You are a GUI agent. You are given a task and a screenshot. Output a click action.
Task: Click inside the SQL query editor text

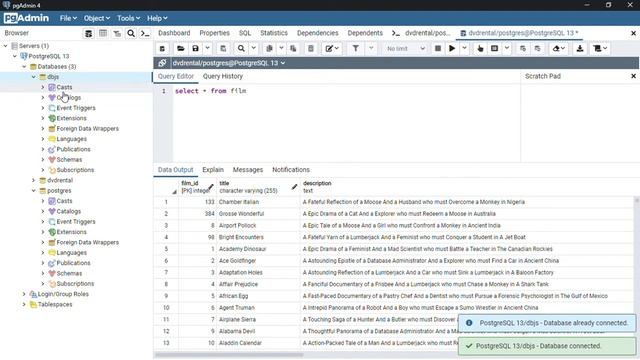pyautogui.click(x=211, y=91)
